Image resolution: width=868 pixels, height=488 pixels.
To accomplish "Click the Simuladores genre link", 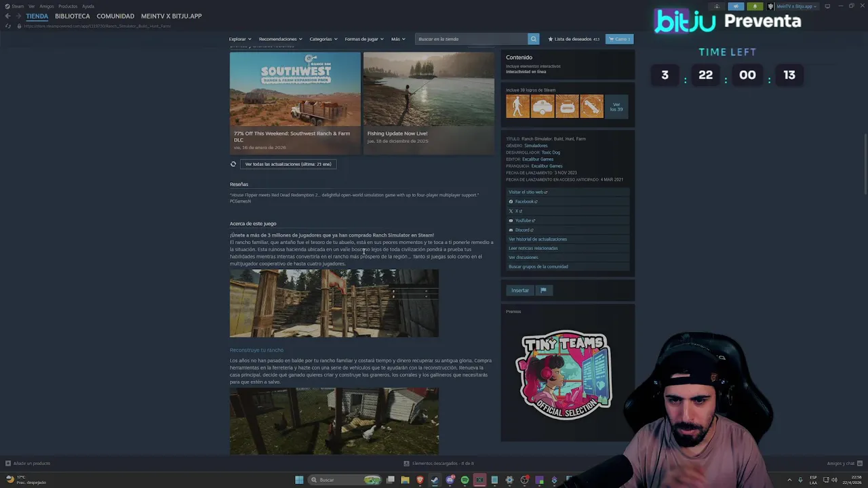I will coord(536,146).
